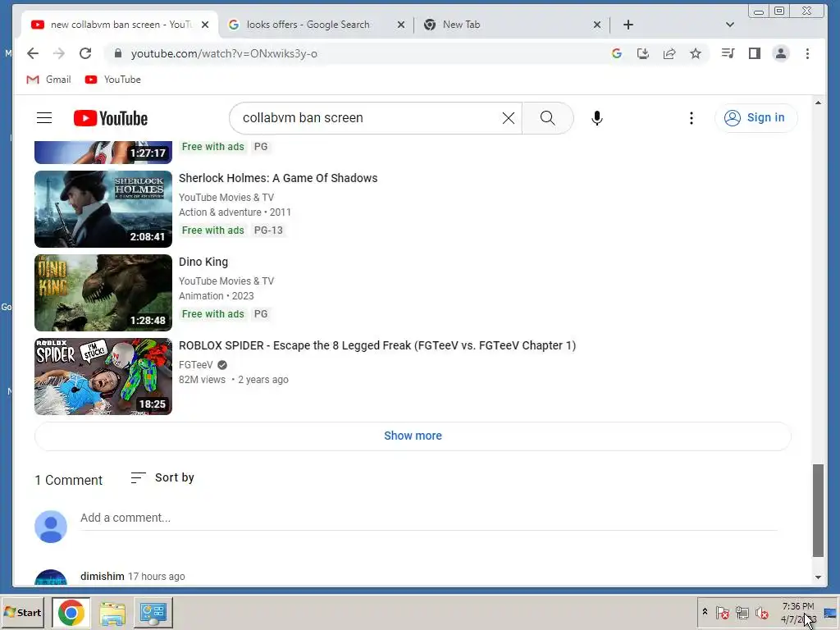Click '82M views' text

[x=202, y=379]
